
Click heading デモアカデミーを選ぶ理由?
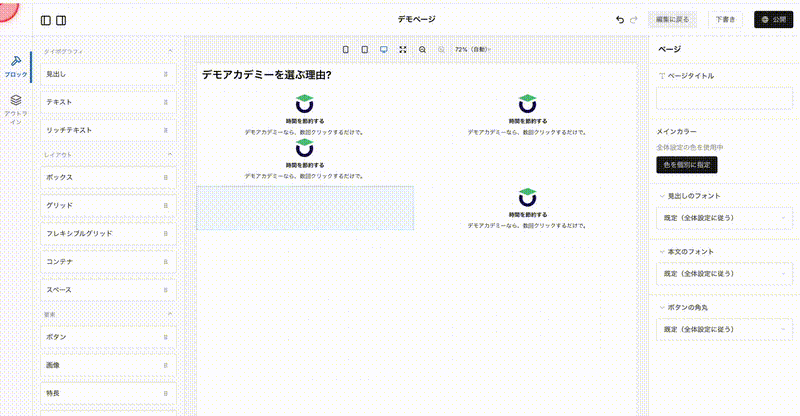(x=266, y=75)
